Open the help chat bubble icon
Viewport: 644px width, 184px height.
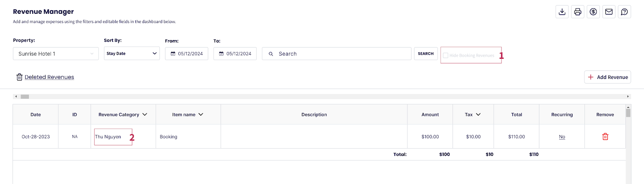(624, 12)
